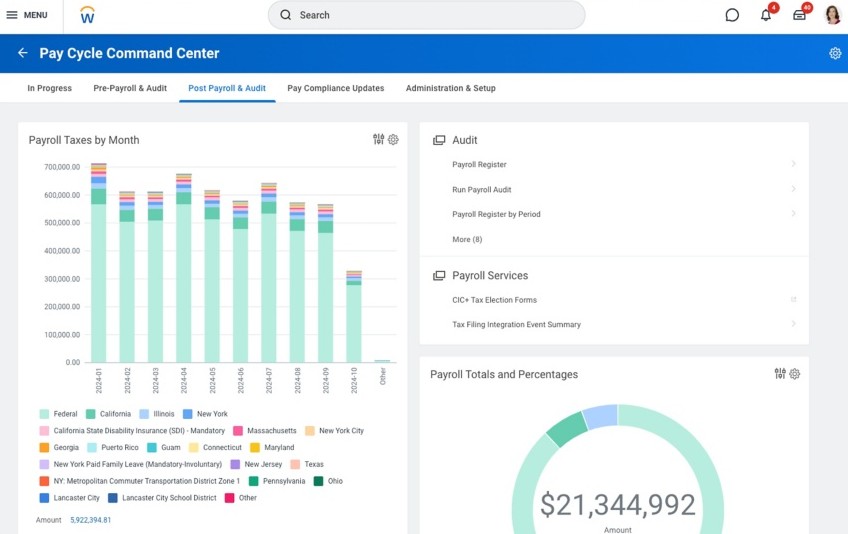Screen dimensions: 848x534
Task: Click the 2024-10 bar in the chart
Action: point(354,317)
